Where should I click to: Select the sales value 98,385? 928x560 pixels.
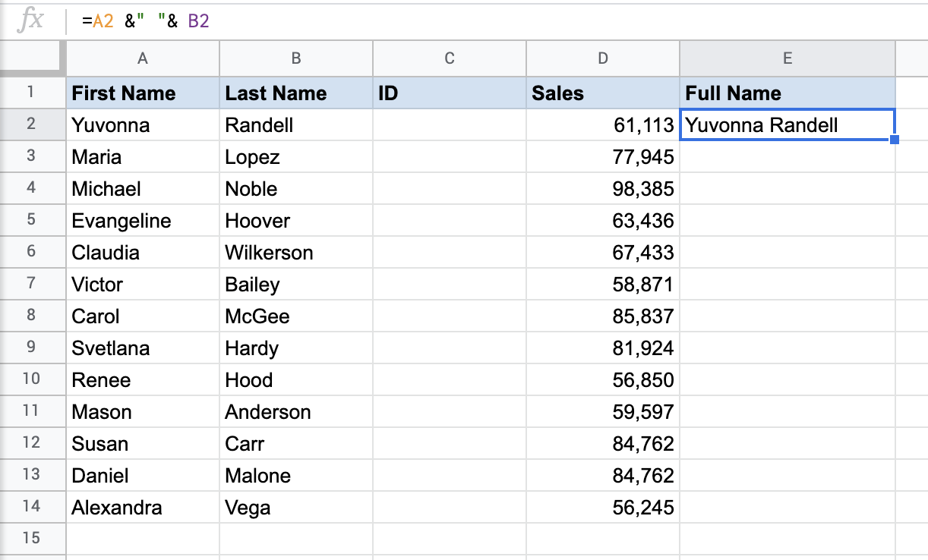point(603,188)
